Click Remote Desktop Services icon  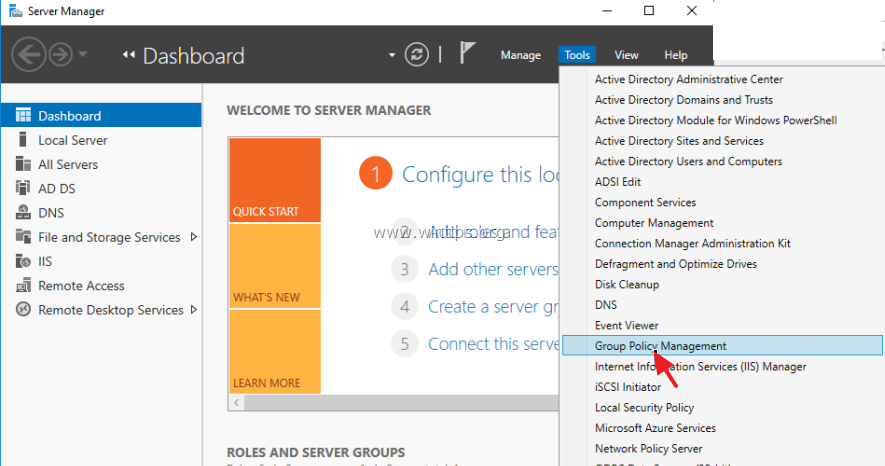coord(23,309)
